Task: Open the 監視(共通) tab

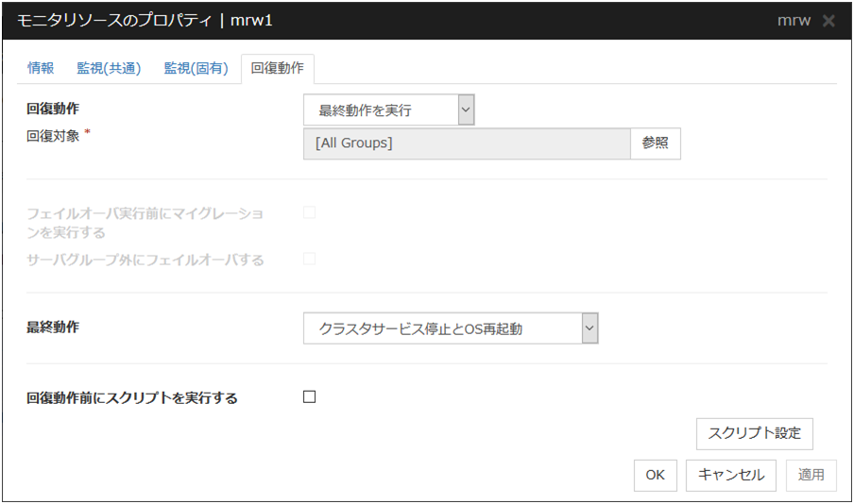Action: [x=109, y=68]
